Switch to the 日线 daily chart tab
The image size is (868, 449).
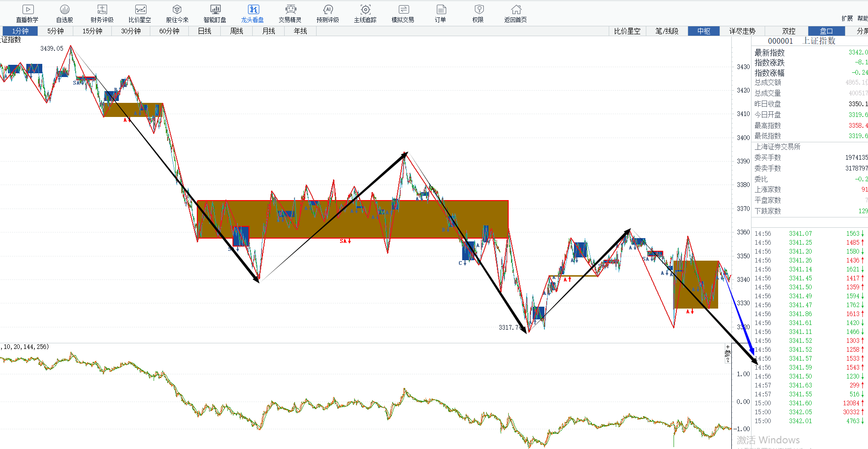tap(204, 31)
